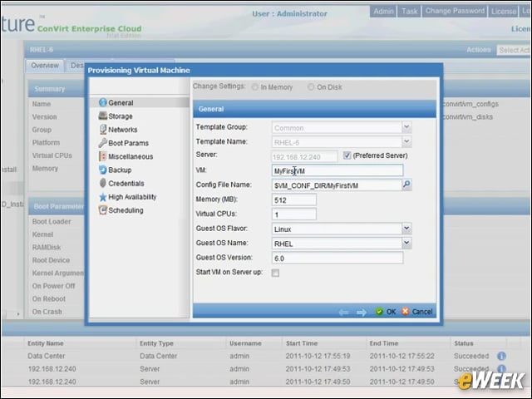Open the Miscellaneous icon
Viewport: 532px width, 399px height.
(102, 156)
